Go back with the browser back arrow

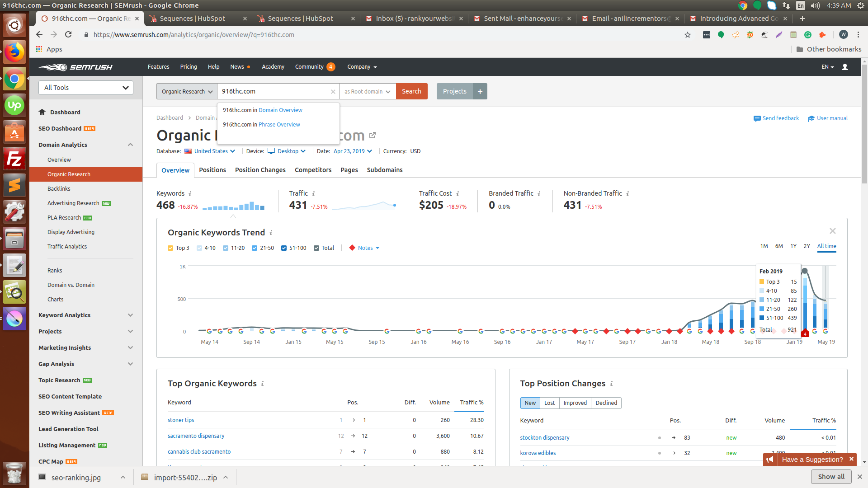(x=39, y=35)
